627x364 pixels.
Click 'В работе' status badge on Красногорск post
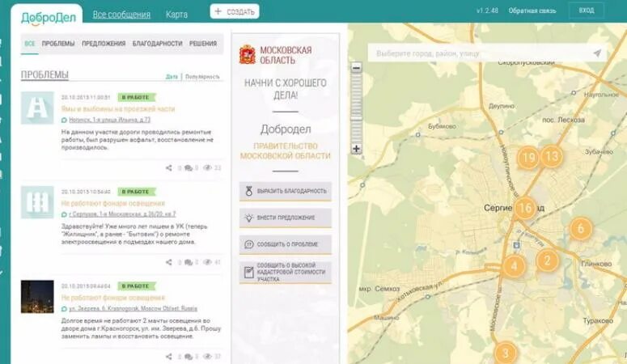(x=136, y=286)
